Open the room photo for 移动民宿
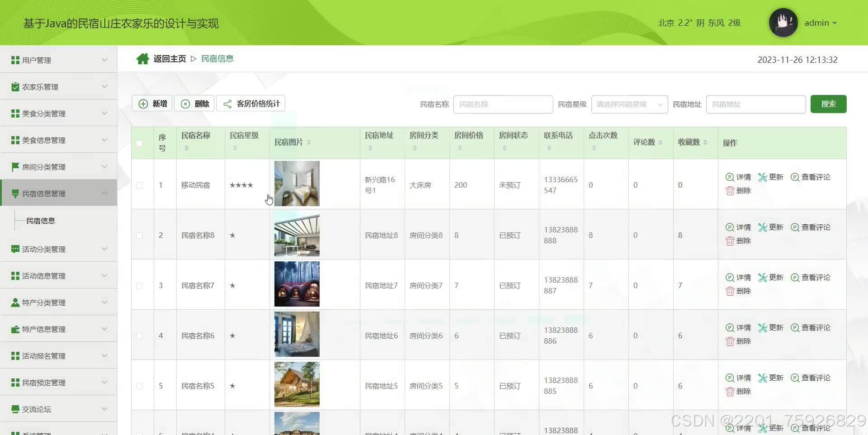868x435 pixels. point(297,184)
